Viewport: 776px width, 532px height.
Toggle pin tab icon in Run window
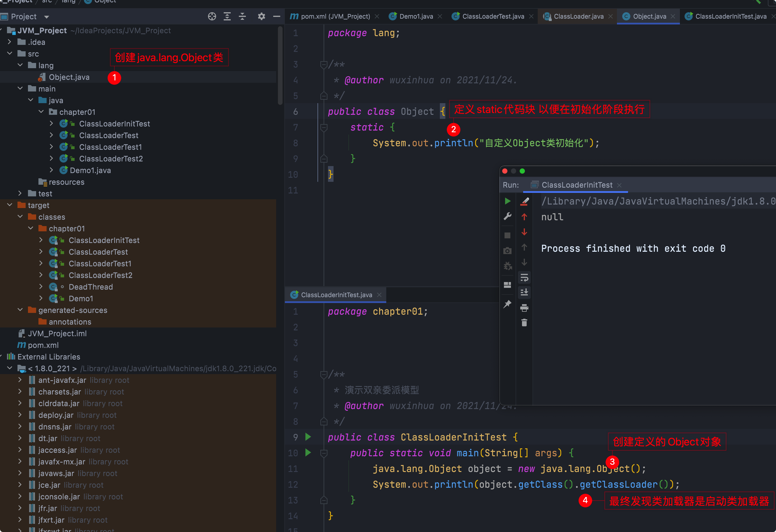pos(507,304)
